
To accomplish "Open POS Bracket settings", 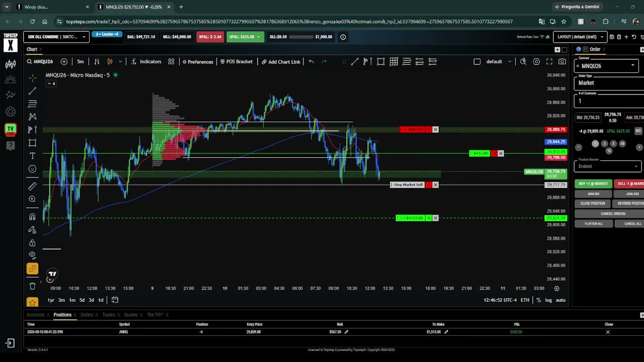I will 236,62.
